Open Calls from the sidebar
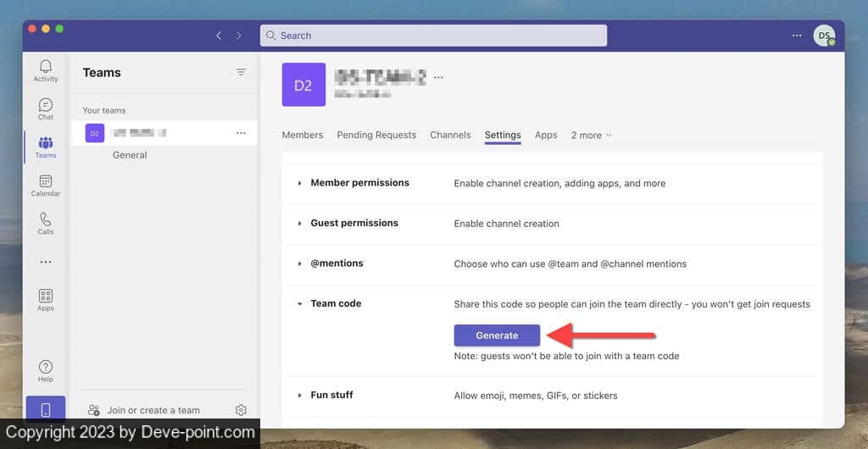The width and height of the screenshot is (868, 449). point(46,223)
